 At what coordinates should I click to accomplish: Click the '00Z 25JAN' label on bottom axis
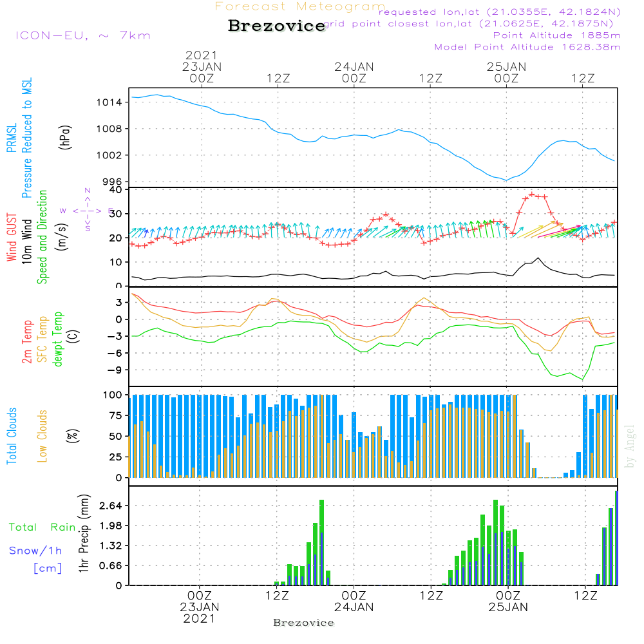pos(508,601)
